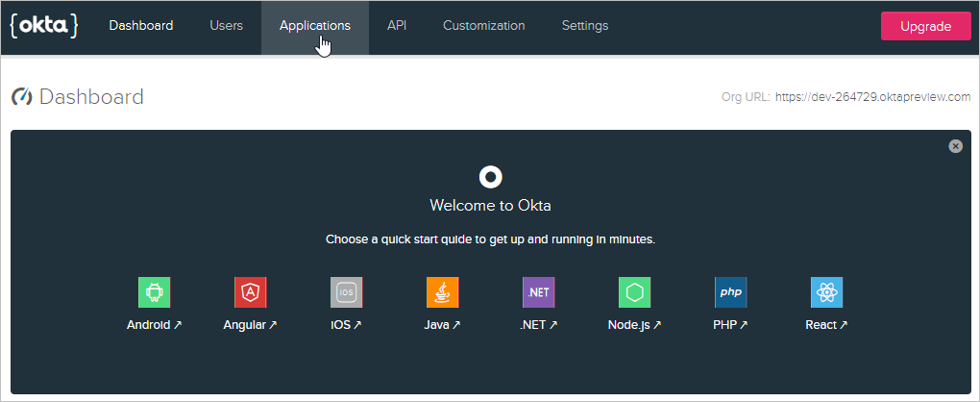
Task: Click the Upgrade button
Action: click(926, 26)
